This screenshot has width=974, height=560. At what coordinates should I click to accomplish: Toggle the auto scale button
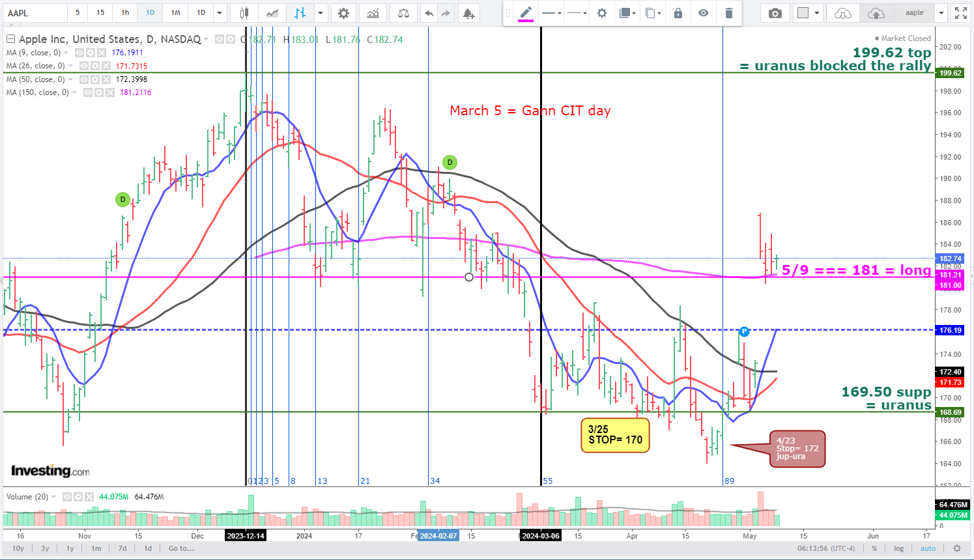928,548
